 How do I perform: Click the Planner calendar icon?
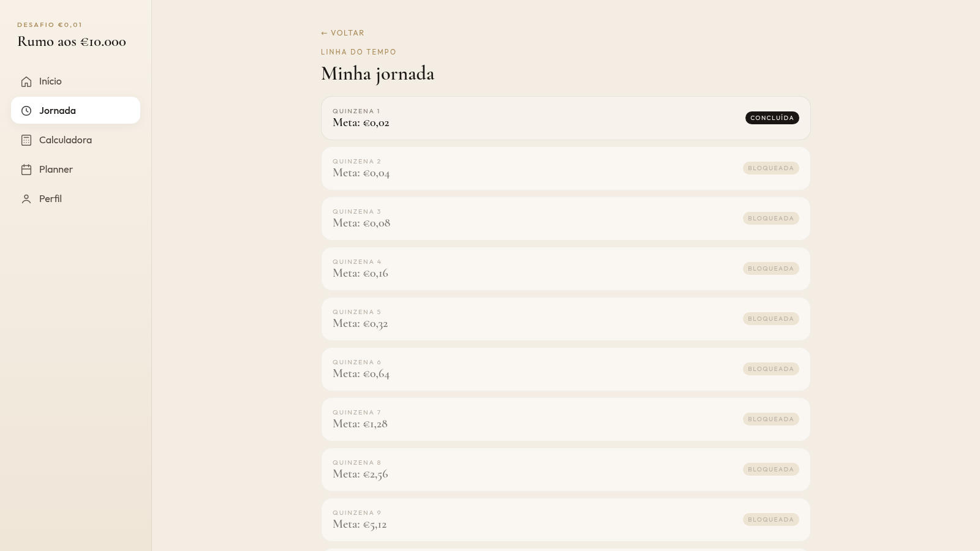[26, 170]
